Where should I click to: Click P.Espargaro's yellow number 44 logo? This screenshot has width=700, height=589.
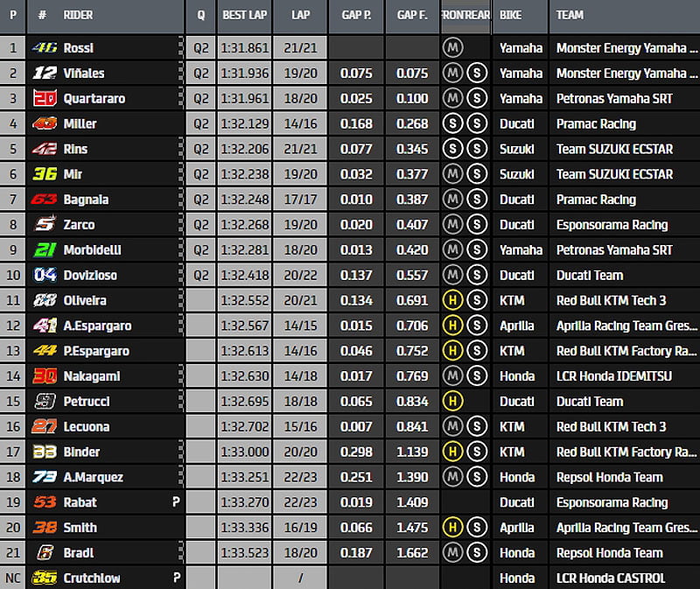[45, 351]
